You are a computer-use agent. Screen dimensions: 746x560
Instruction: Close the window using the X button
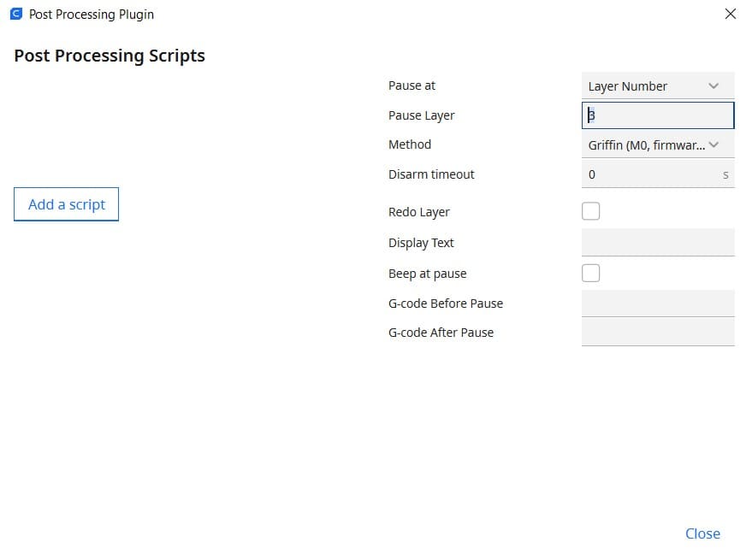(x=730, y=14)
